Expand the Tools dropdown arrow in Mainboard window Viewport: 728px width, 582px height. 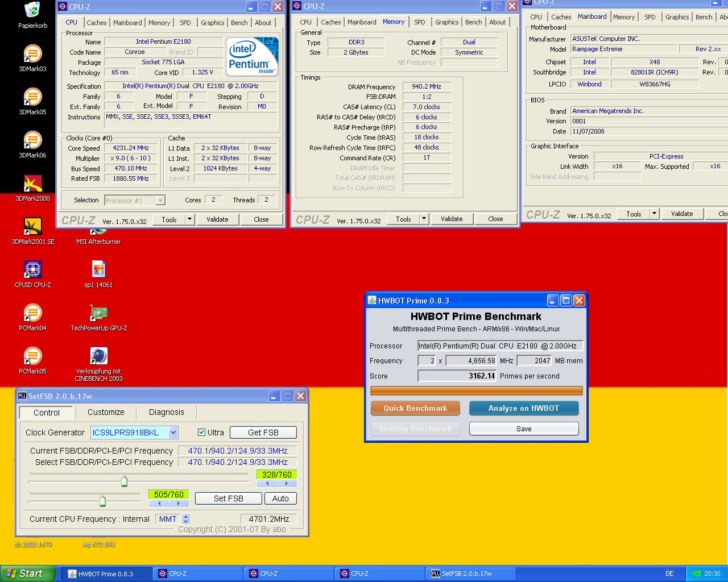654,214
